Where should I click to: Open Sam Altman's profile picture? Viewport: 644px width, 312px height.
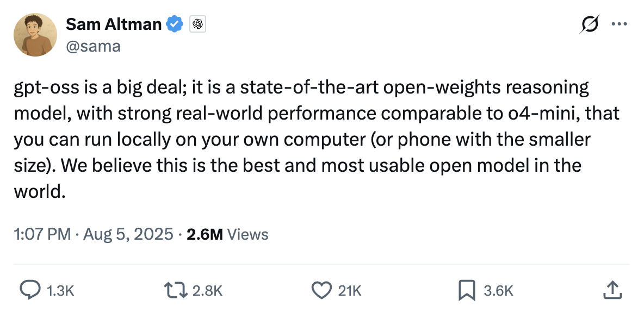[35, 35]
